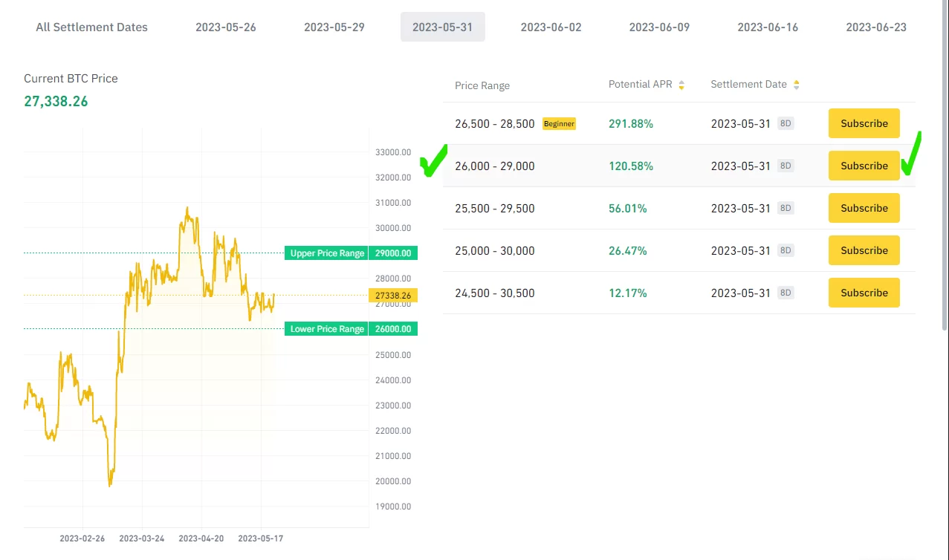949x560 pixels.
Task: Open the 2023-06-02 settlement date tab
Action: (551, 27)
